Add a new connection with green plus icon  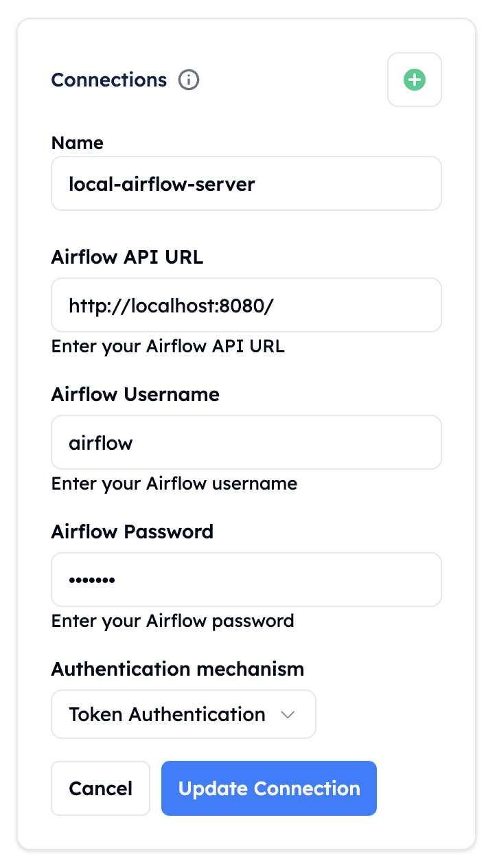tap(415, 80)
